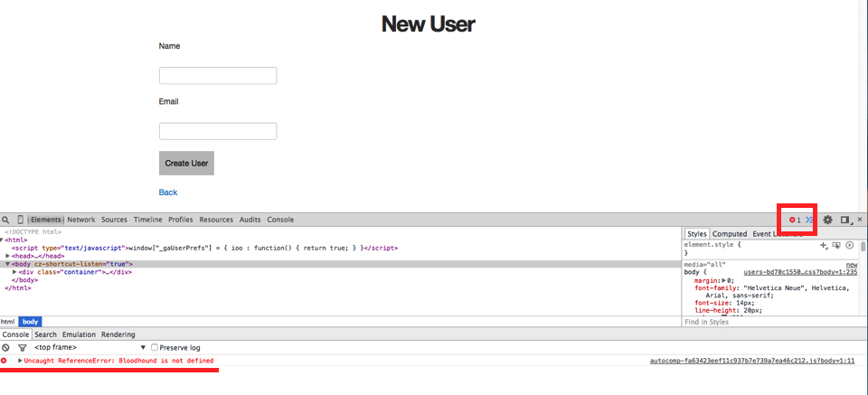Click the console filter funnel icon
Viewport: 868px width, 395px height.
(22, 347)
